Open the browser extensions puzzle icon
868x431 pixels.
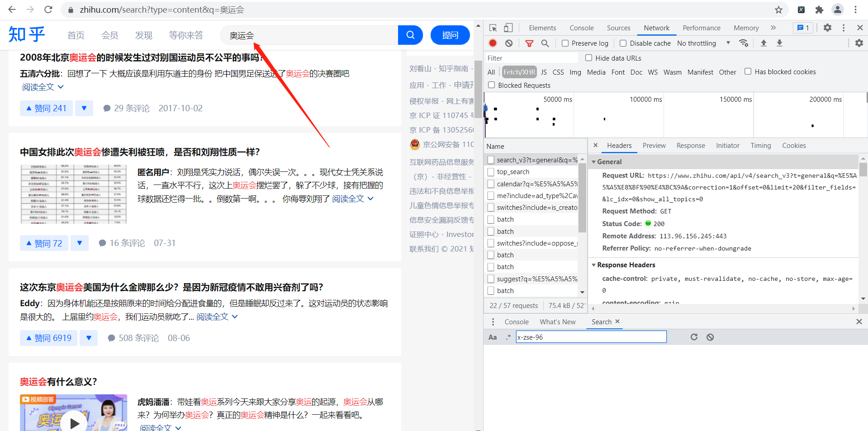coord(819,9)
